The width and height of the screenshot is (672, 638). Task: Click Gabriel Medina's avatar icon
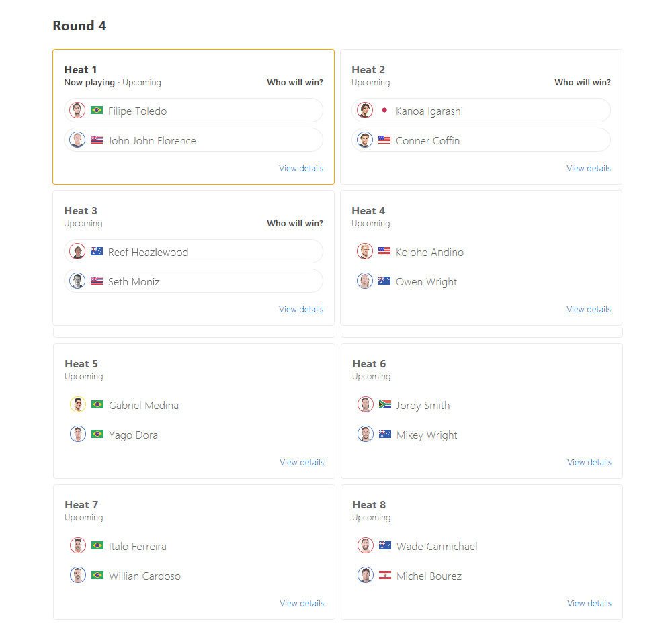coord(78,404)
